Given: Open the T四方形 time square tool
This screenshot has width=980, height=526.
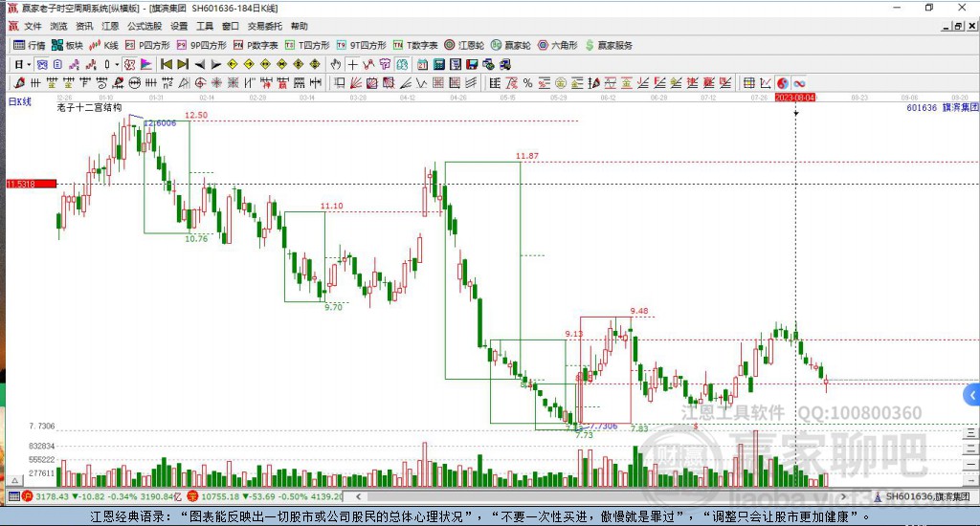Looking at the screenshot, I should pyautogui.click(x=307, y=45).
